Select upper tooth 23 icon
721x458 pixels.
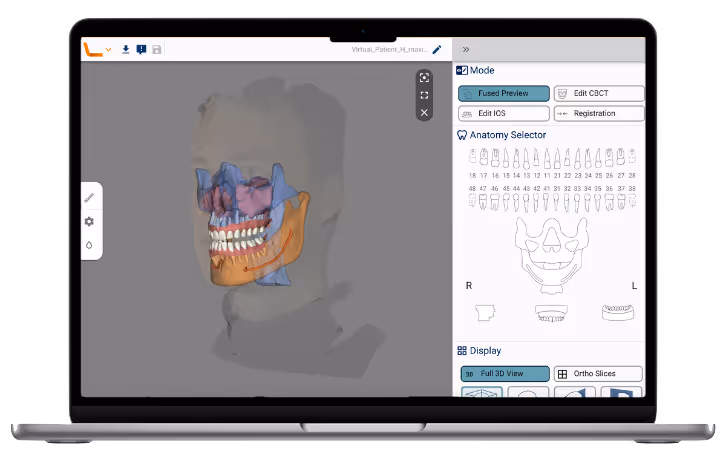coord(578,158)
